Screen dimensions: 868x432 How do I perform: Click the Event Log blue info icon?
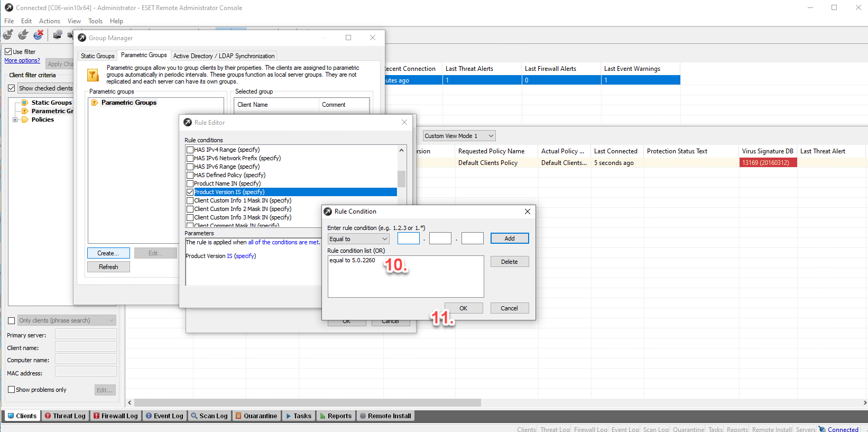coord(149,416)
